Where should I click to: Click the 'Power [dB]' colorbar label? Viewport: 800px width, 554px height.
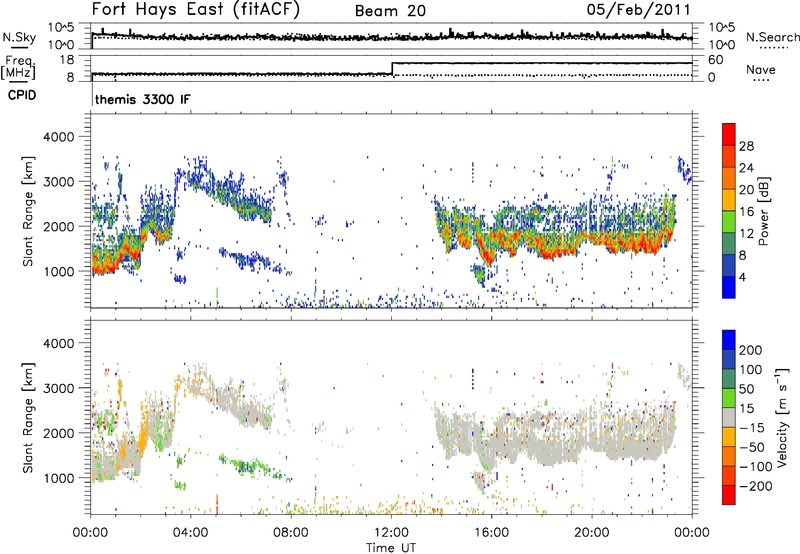coord(764,211)
